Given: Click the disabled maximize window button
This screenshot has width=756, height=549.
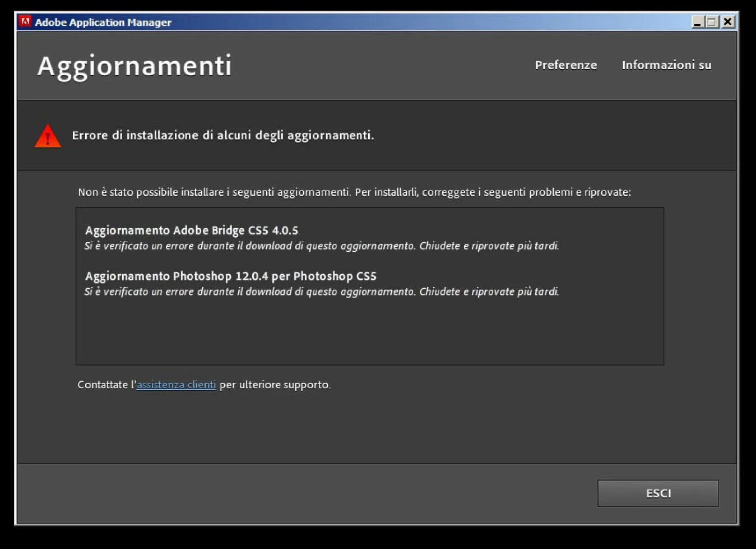Looking at the screenshot, I should click(x=712, y=22).
